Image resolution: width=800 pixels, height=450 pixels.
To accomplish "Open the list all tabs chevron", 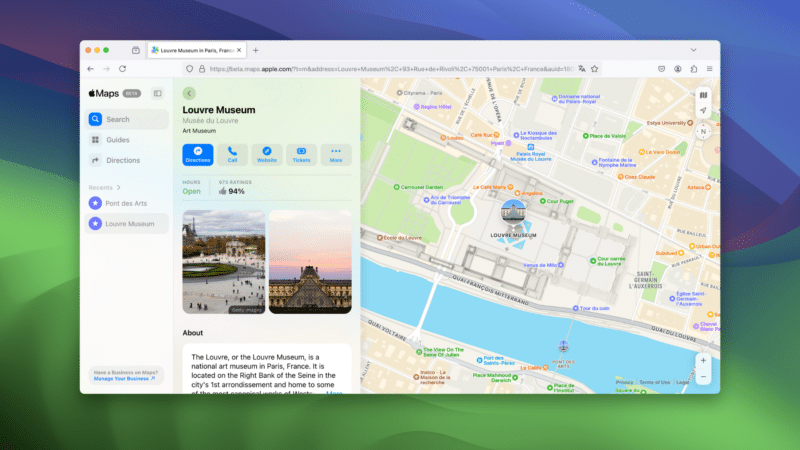I will click(x=693, y=50).
